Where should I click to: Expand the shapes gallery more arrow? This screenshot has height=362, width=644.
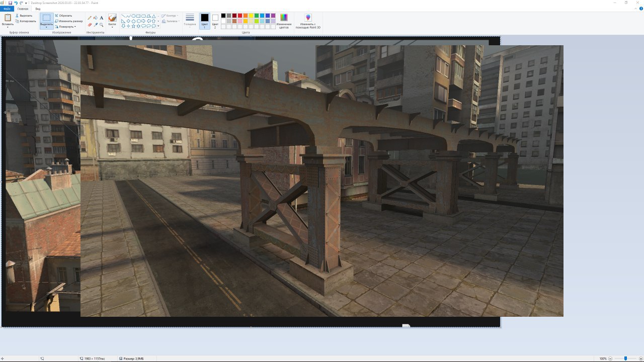click(x=158, y=26)
